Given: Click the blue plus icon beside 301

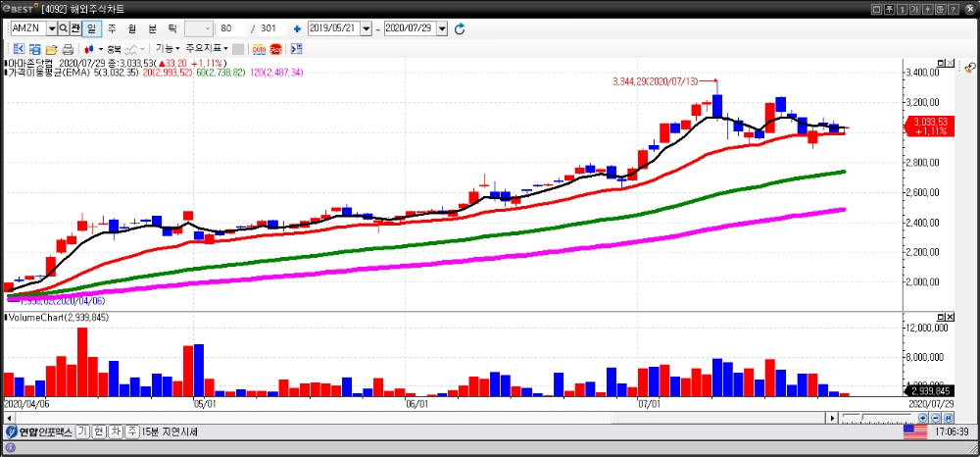Looking at the screenshot, I should click(297, 28).
